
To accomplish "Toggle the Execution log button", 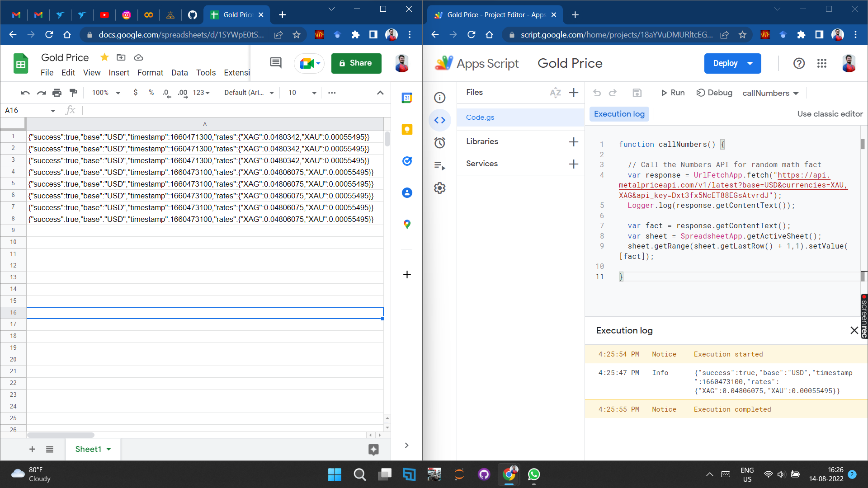I will [619, 114].
